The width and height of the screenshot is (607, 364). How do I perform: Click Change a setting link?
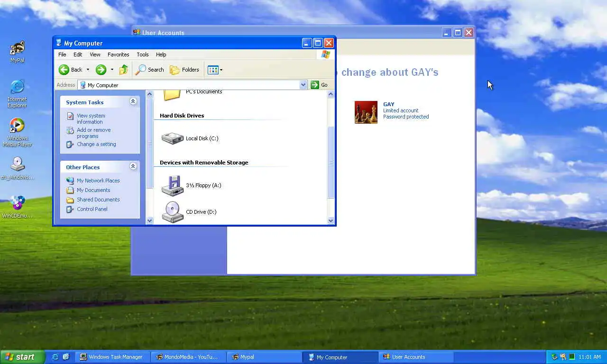[x=96, y=144]
